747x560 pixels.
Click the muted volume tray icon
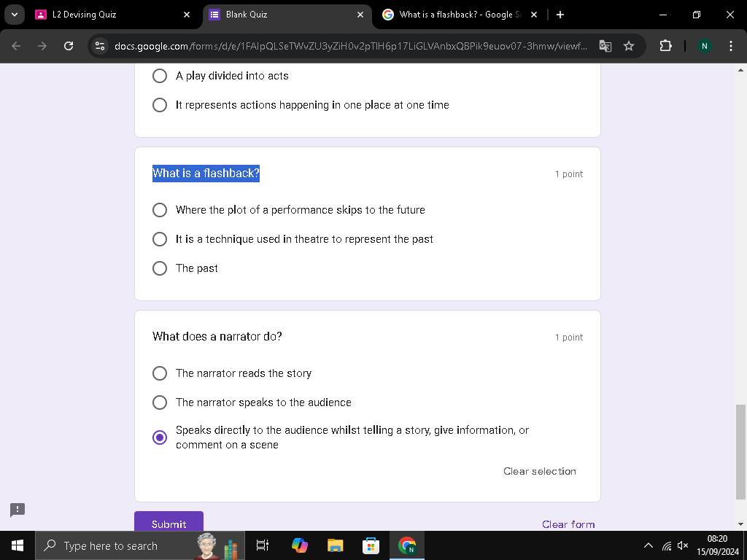click(683, 545)
